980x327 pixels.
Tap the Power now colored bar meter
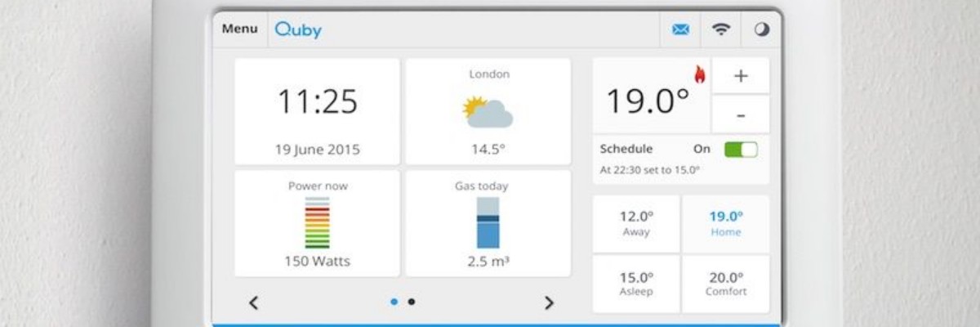click(318, 222)
